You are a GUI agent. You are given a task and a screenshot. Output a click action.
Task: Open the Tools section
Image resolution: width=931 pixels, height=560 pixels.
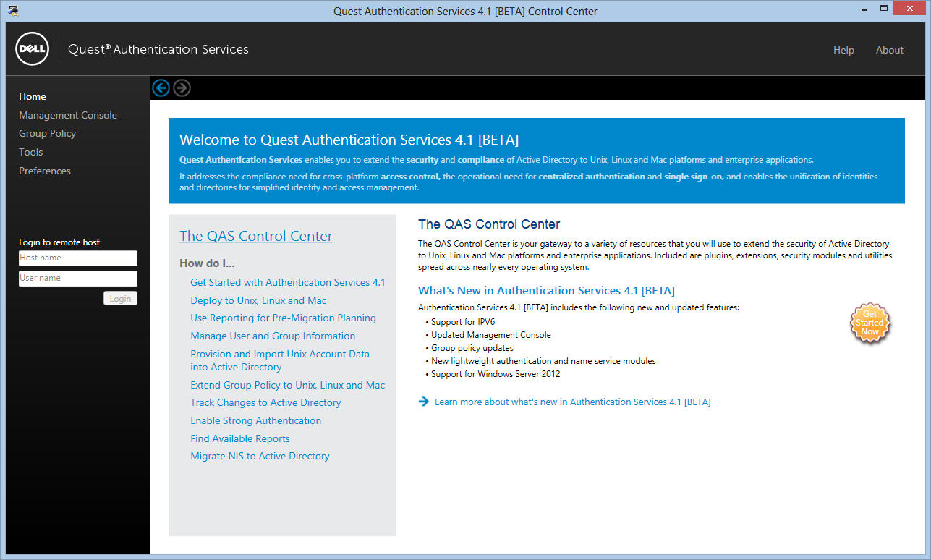tap(31, 152)
